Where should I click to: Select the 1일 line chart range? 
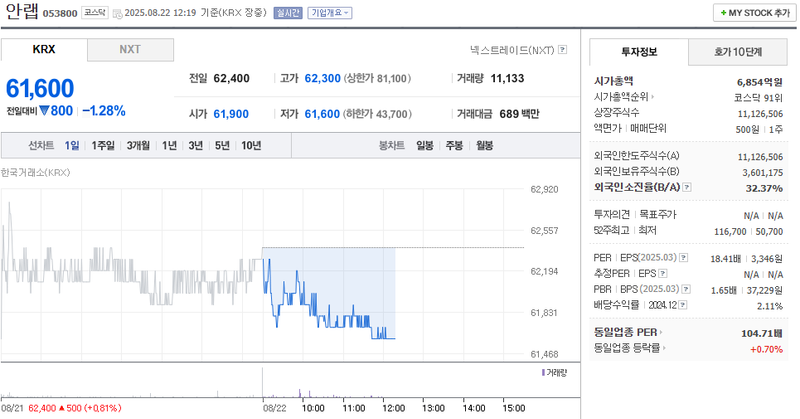point(71,145)
